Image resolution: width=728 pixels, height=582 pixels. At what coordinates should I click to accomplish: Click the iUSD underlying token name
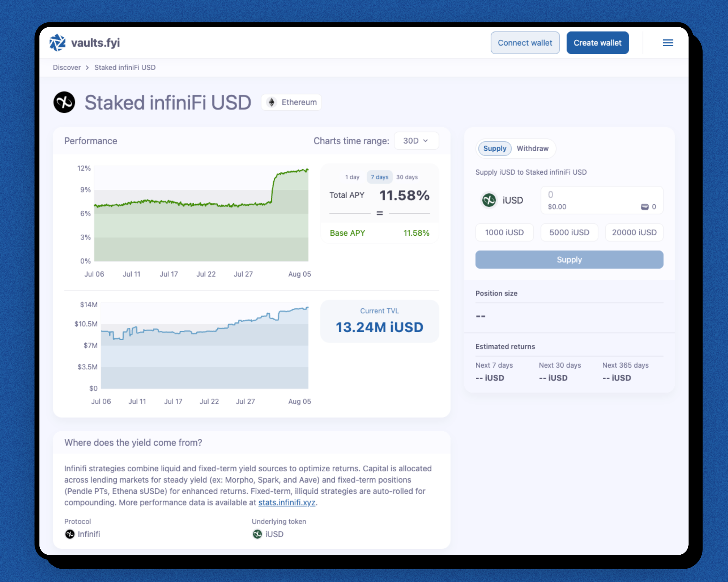tap(274, 534)
